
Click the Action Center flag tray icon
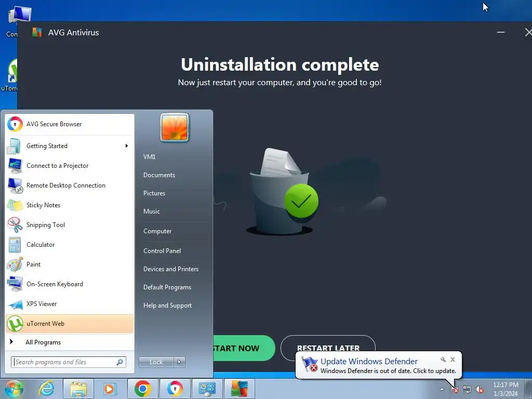pyautogui.click(x=455, y=390)
